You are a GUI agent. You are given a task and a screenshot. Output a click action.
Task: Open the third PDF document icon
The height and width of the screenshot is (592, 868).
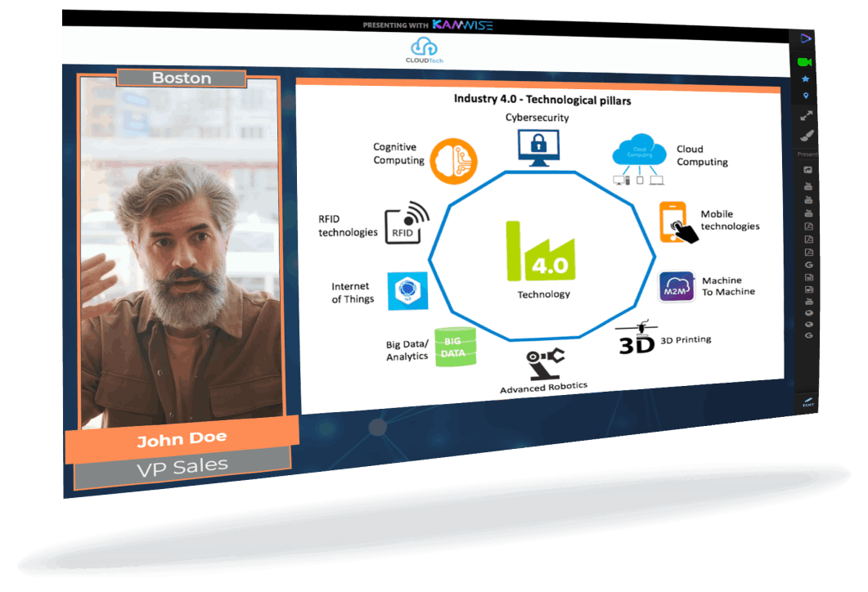click(809, 253)
